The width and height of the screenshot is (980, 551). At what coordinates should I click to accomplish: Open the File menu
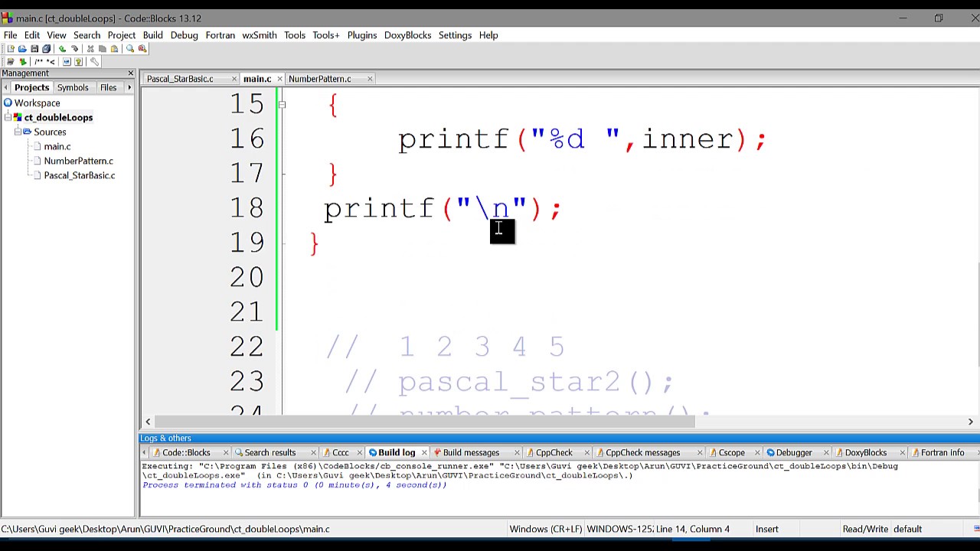coord(10,35)
